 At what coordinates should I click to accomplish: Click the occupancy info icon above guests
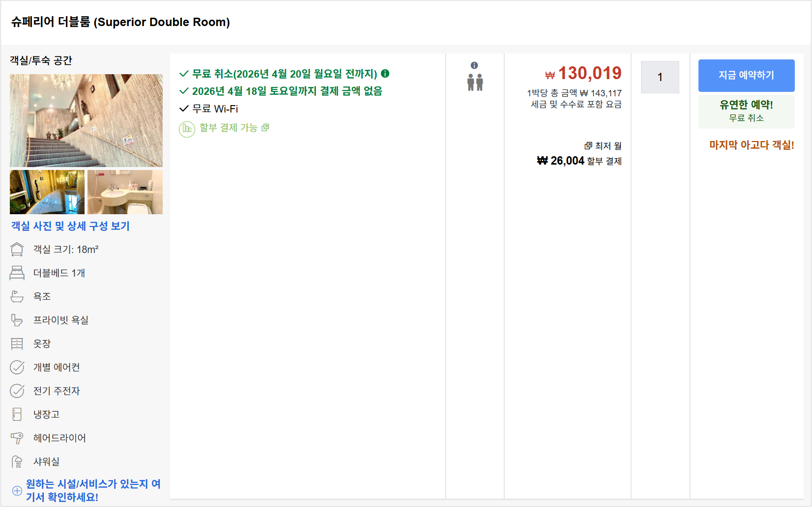474,65
